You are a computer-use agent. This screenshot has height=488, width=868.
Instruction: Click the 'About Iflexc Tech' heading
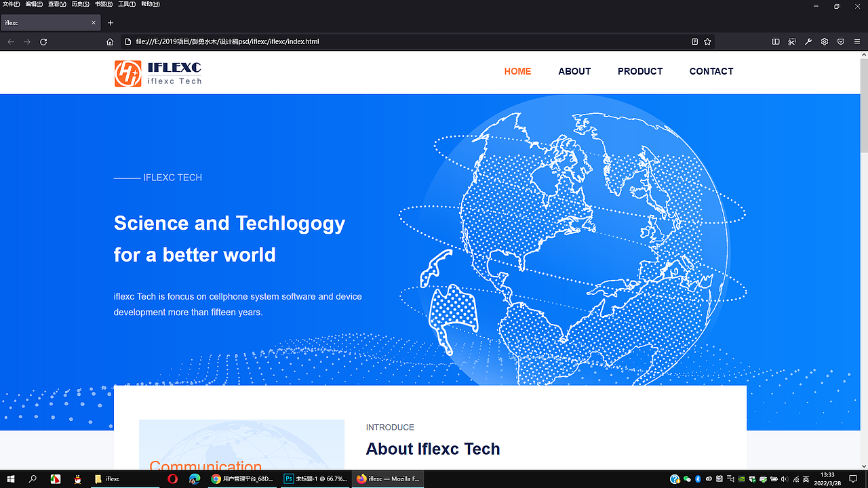tap(433, 449)
